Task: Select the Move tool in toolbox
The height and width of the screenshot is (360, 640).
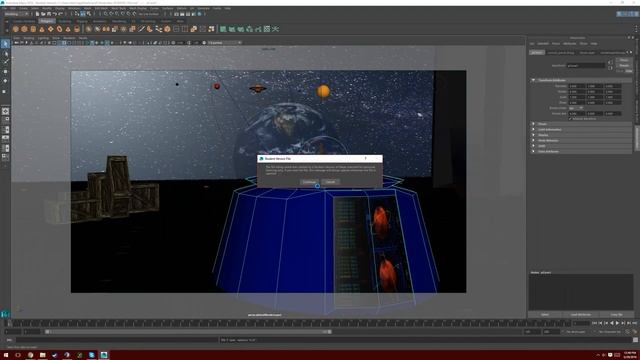Action: coord(5,71)
